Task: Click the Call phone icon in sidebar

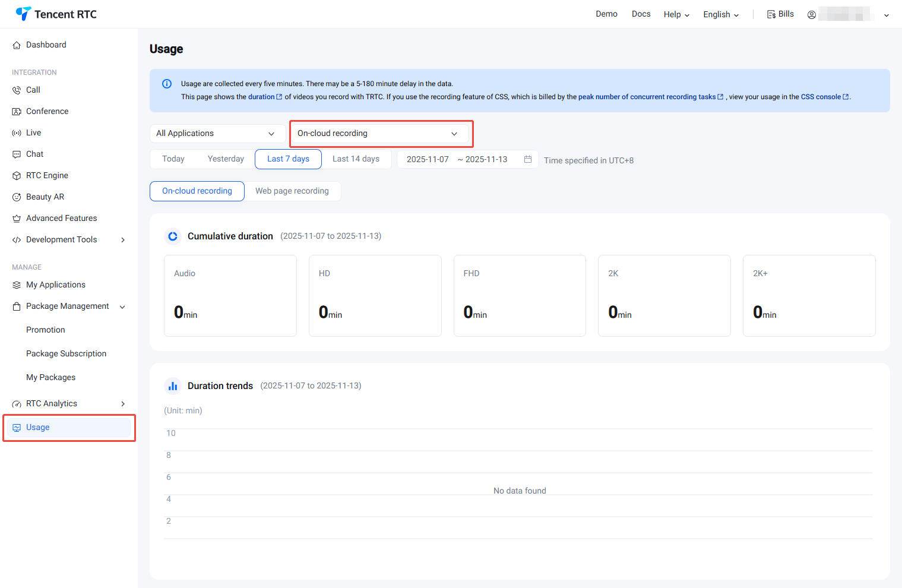Action: point(17,90)
